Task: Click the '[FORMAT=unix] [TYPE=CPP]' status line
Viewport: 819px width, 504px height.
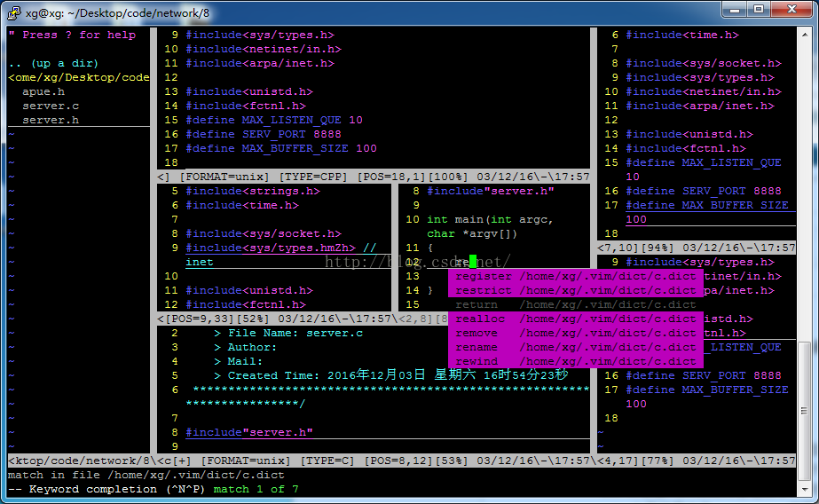Action: coord(373,177)
